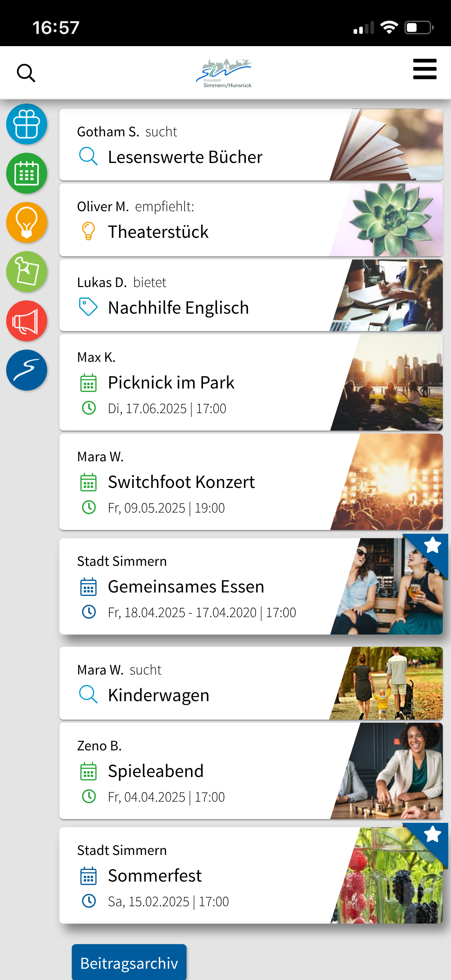The image size is (451, 980).
Task: Open the Kinderwagen search post
Action: [251, 683]
